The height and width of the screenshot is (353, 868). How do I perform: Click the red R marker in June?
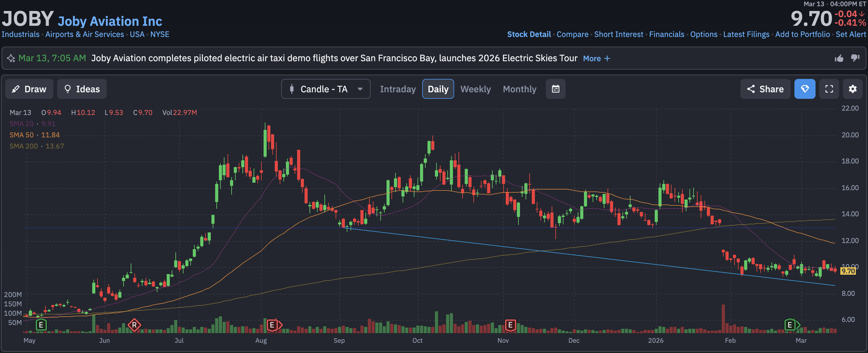(x=134, y=325)
